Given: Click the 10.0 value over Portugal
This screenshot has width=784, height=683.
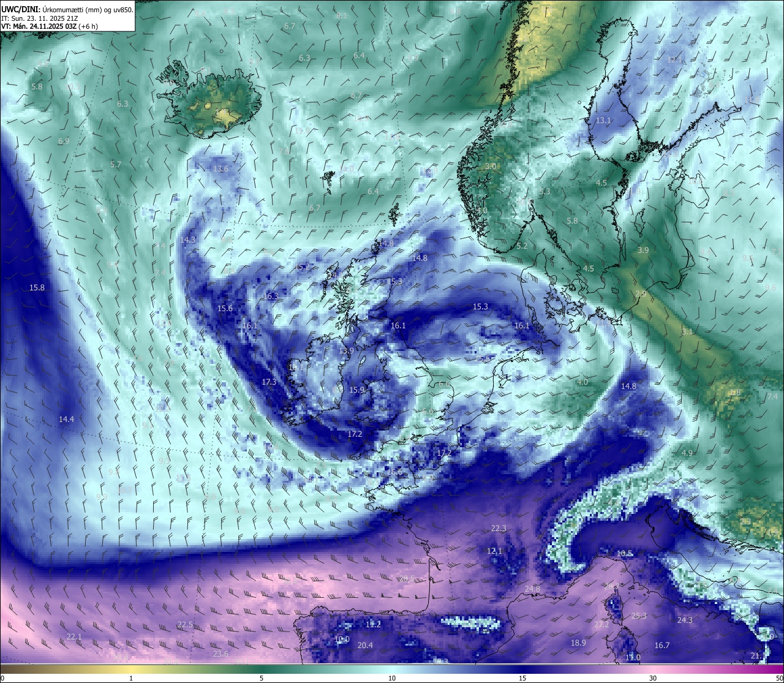Looking at the screenshot, I should coord(342,639).
